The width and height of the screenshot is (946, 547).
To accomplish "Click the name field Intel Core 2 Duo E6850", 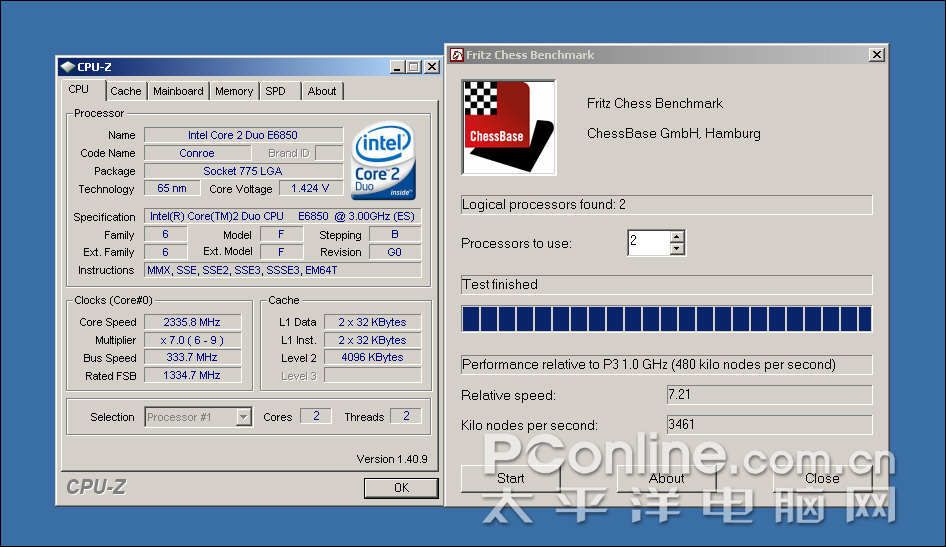I will coord(243,135).
